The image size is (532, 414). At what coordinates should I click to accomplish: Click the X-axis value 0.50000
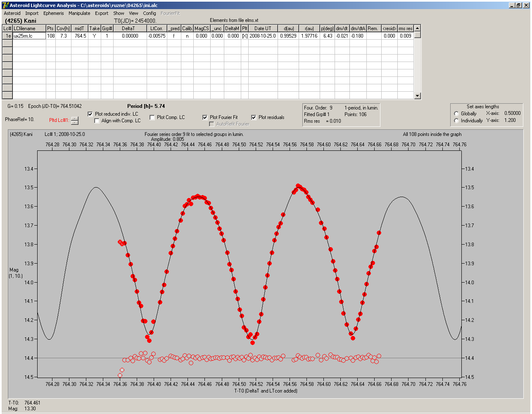pyautogui.click(x=513, y=113)
